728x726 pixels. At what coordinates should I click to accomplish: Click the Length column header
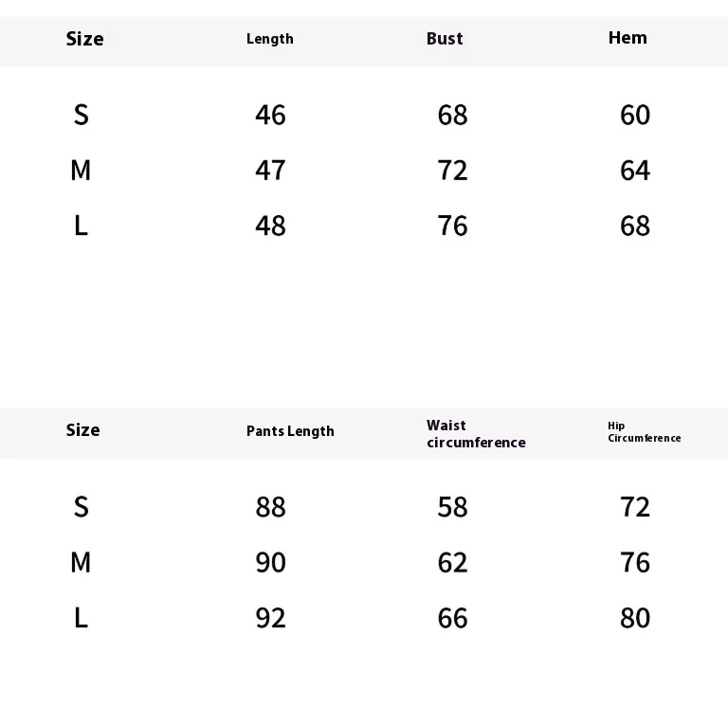[x=270, y=39]
